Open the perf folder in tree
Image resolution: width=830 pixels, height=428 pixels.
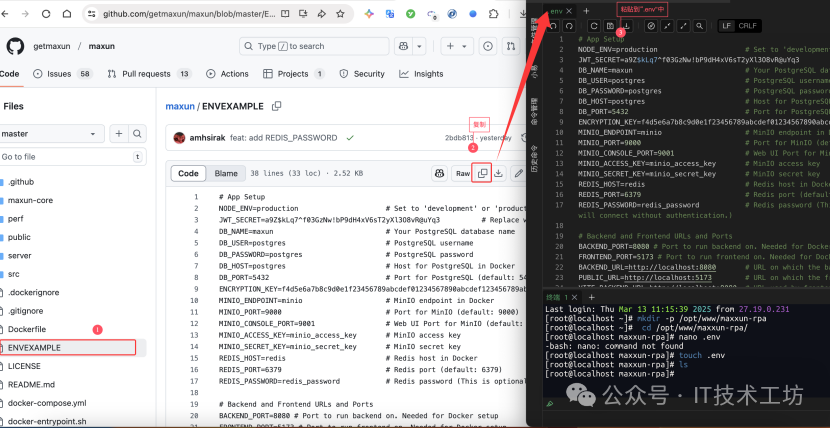pos(15,218)
